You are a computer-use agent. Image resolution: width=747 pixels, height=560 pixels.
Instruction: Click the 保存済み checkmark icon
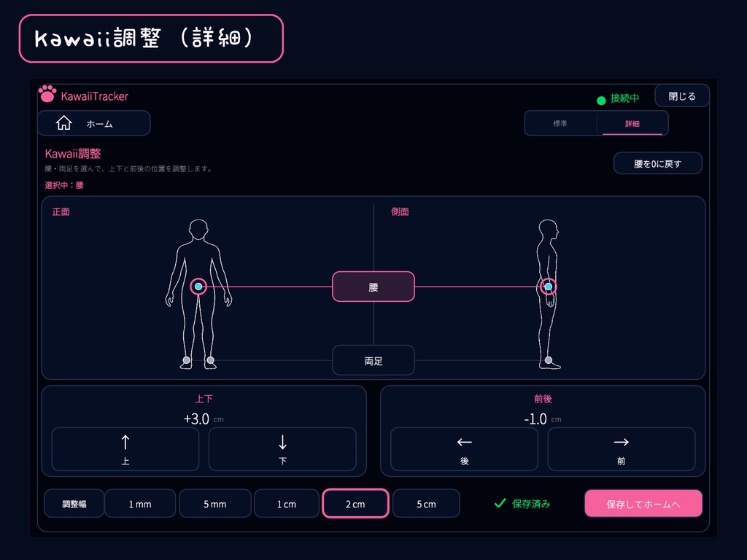500,503
